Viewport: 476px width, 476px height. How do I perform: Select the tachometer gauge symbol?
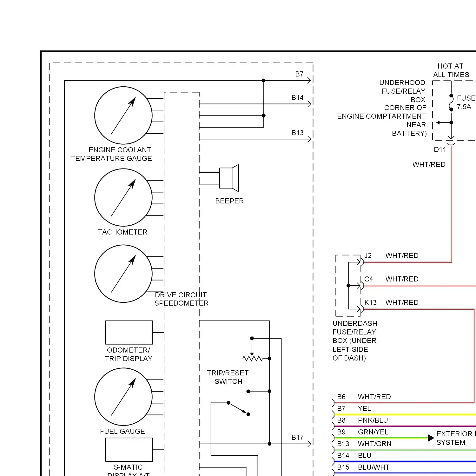tap(123, 197)
